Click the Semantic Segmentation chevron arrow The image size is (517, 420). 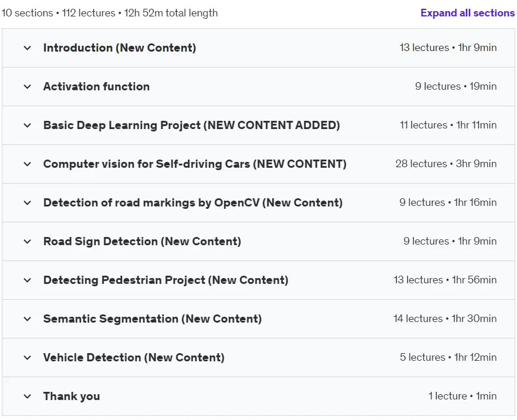(28, 319)
